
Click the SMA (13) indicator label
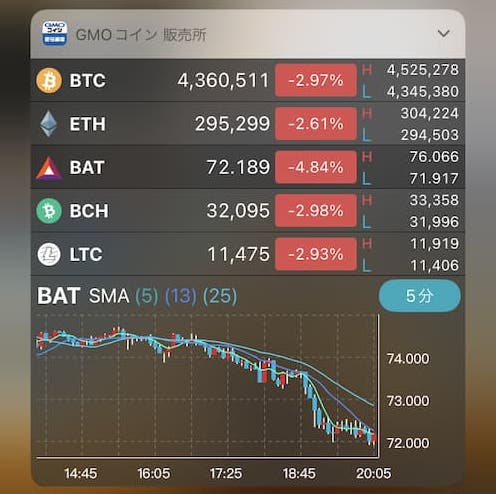coord(181,296)
